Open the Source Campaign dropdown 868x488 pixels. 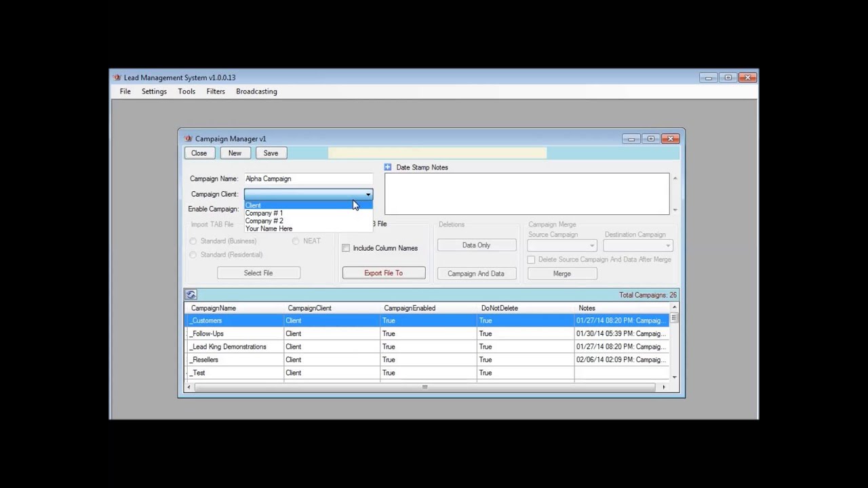[x=562, y=245]
